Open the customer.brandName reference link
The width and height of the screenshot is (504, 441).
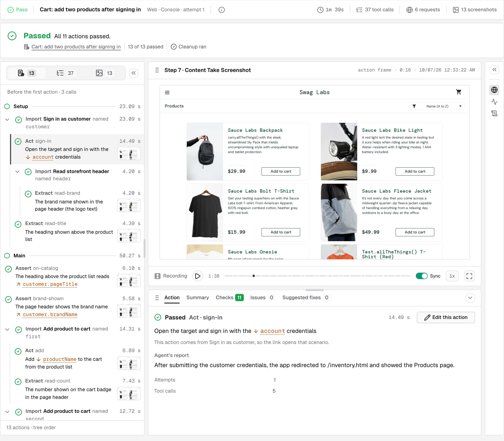click(50, 315)
